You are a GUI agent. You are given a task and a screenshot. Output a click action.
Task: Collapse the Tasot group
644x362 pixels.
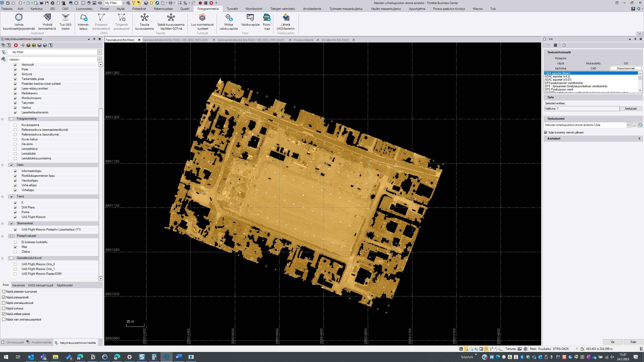[x=3, y=197]
